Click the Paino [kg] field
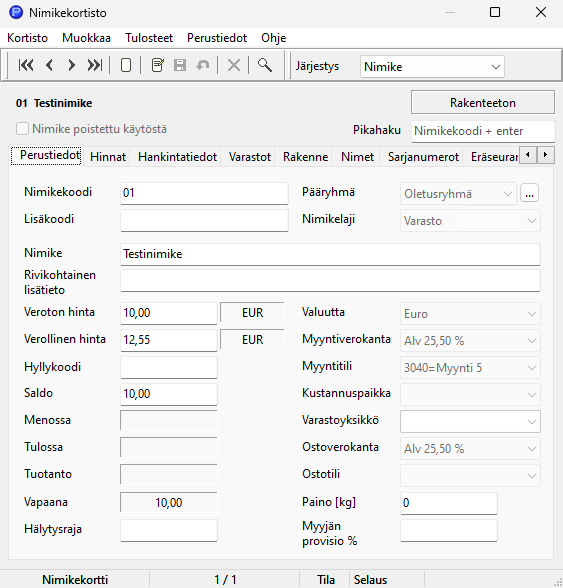The width and height of the screenshot is (563, 588). [449, 503]
